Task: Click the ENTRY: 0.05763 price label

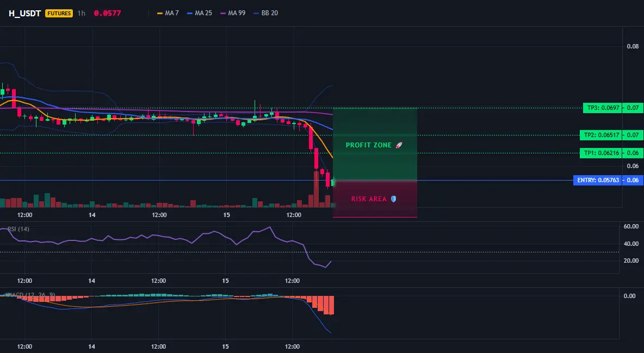Action: (x=597, y=181)
